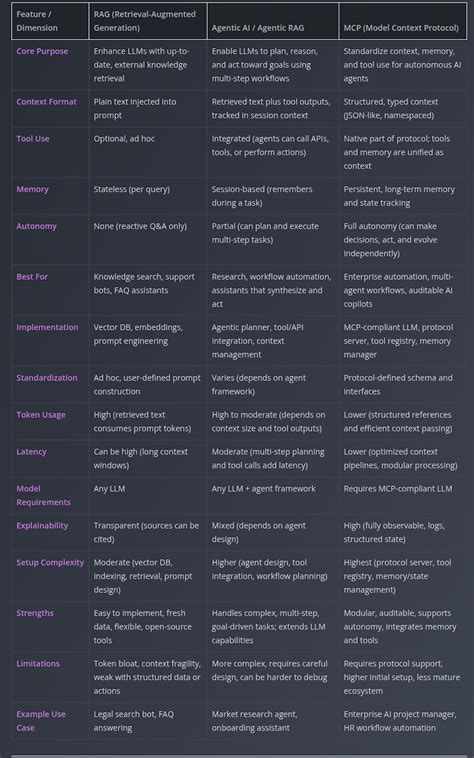Select the Latency row label
The width and height of the screenshot is (474, 758).
(31, 452)
